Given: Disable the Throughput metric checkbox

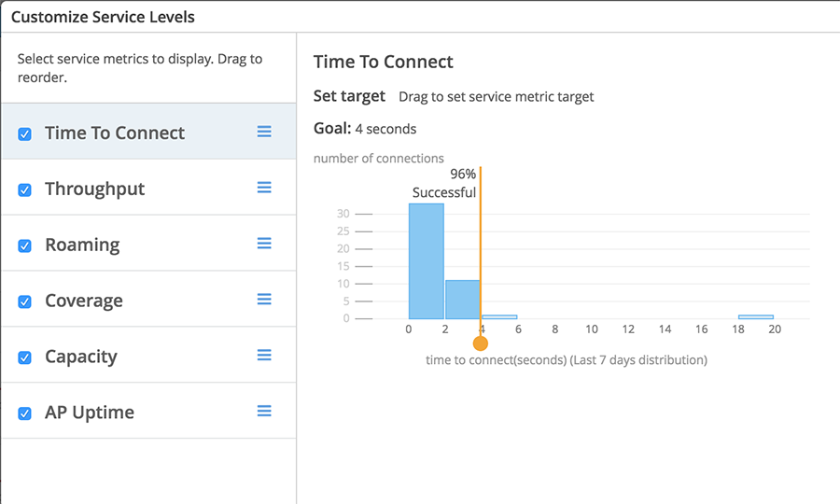Looking at the screenshot, I should point(25,189).
